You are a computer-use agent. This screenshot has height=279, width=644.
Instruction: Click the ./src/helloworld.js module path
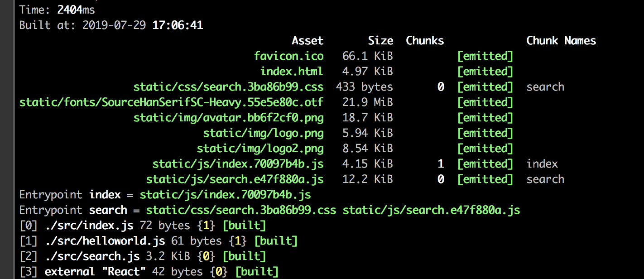pyautogui.click(x=105, y=241)
